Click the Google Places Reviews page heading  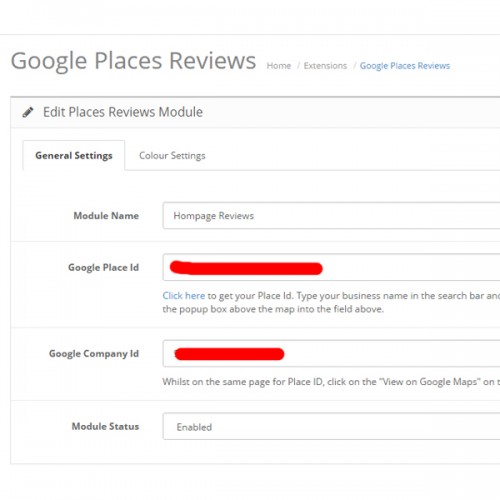pos(133,61)
